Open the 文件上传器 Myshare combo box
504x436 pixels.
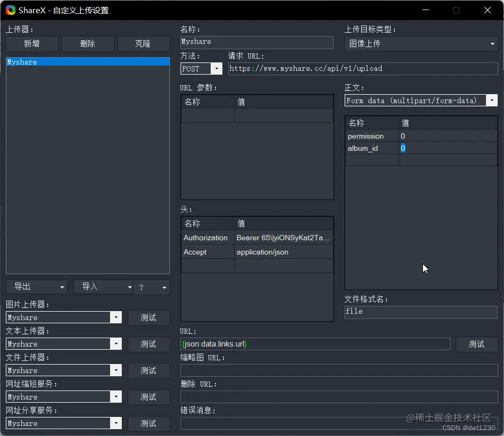click(x=64, y=370)
